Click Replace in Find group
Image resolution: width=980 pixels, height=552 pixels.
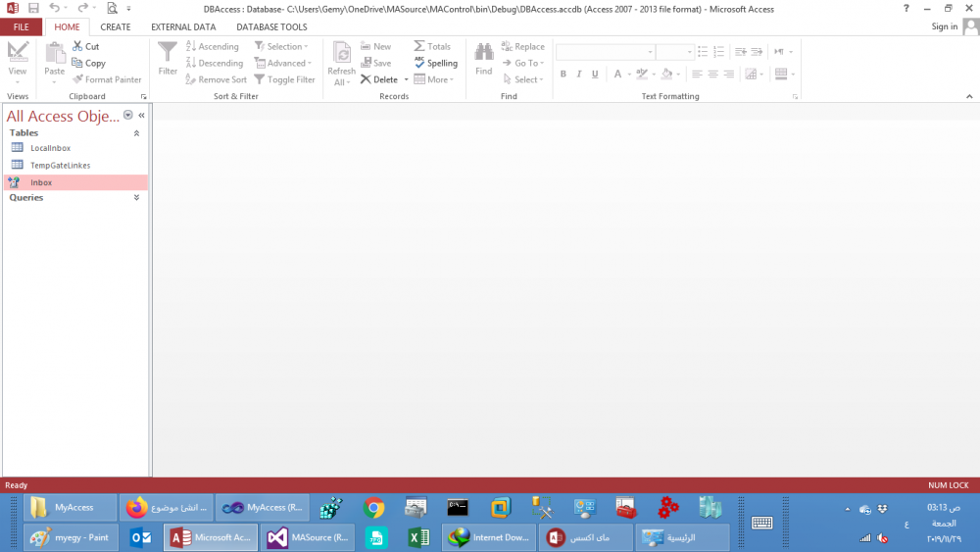[x=522, y=46]
